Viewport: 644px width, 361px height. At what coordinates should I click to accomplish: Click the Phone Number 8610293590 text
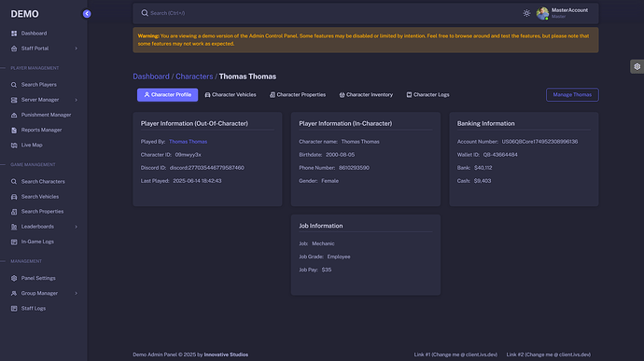pyautogui.click(x=354, y=168)
